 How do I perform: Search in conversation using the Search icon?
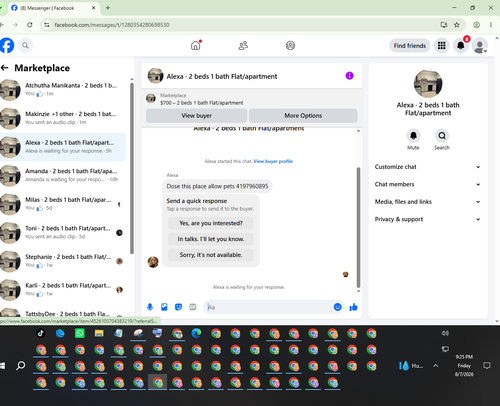click(442, 136)
